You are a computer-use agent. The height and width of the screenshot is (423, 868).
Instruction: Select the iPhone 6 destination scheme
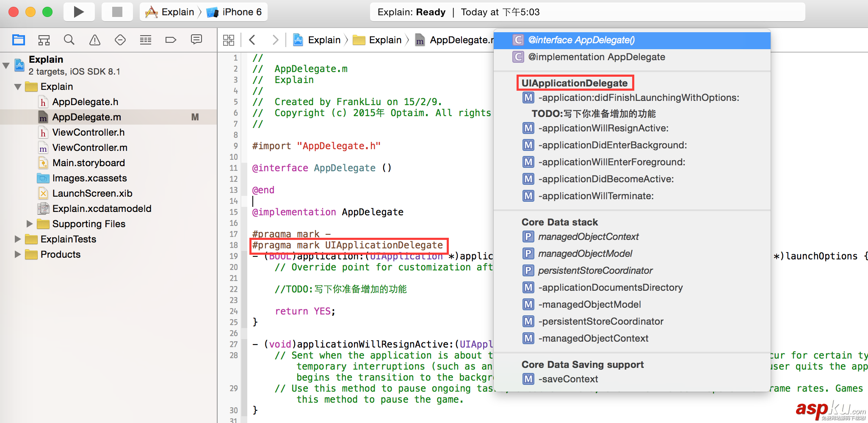(x=241, y=12)
